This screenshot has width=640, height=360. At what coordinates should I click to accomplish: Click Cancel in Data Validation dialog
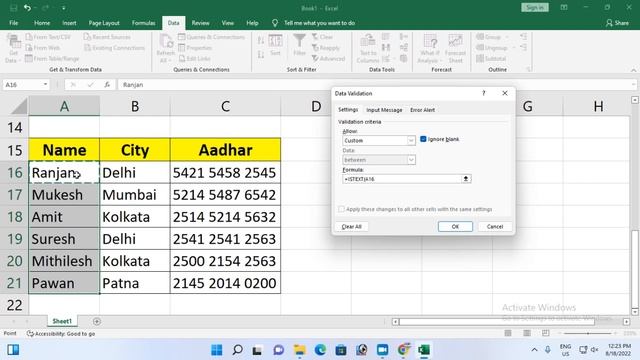(495, 227)
